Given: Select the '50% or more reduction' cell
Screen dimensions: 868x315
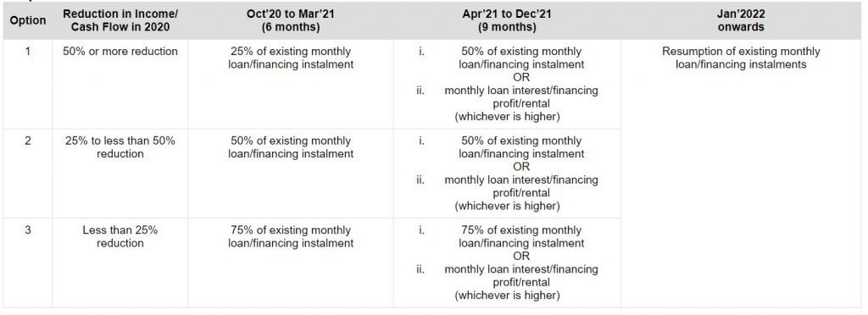Looking at the screenshot, I should (120, 84).
